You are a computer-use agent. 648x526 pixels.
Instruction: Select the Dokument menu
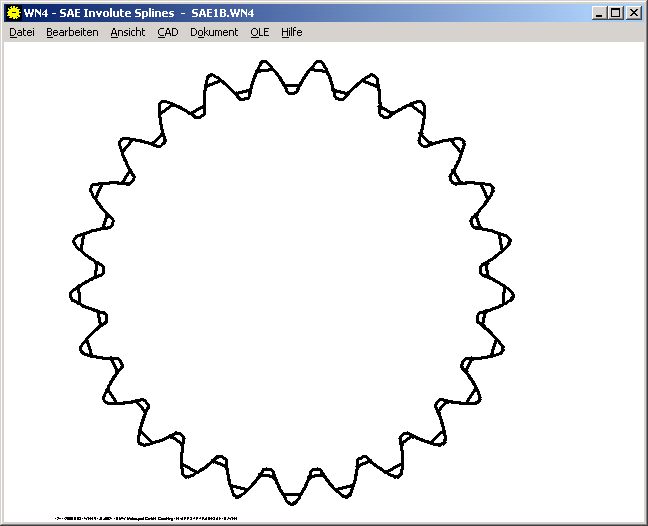tap(214, 32)
